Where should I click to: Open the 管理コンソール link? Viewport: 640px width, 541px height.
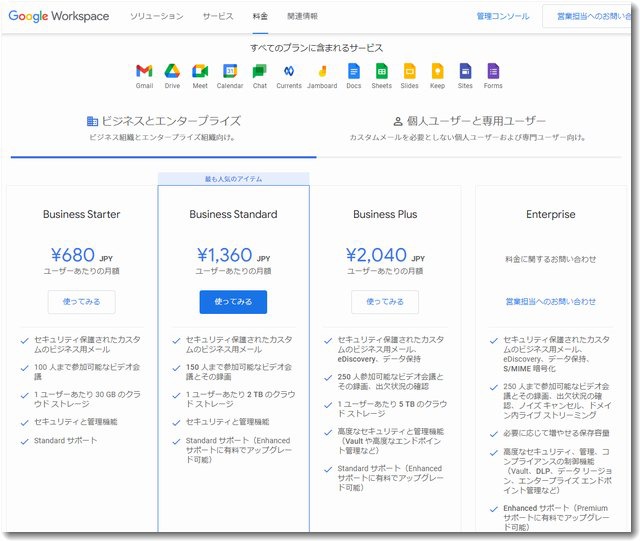click(x=503, y=17)
